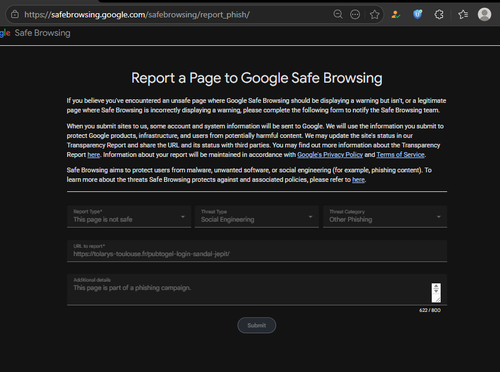Click the Report a Page to Google Safe Browsing heading

coord(257,78)
